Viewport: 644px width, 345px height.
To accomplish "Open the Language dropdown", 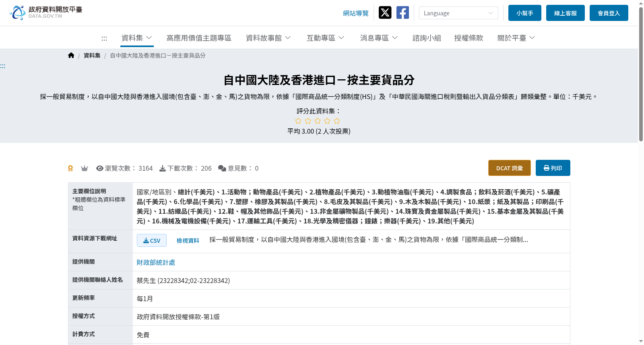I will click(x=458, y=13).
